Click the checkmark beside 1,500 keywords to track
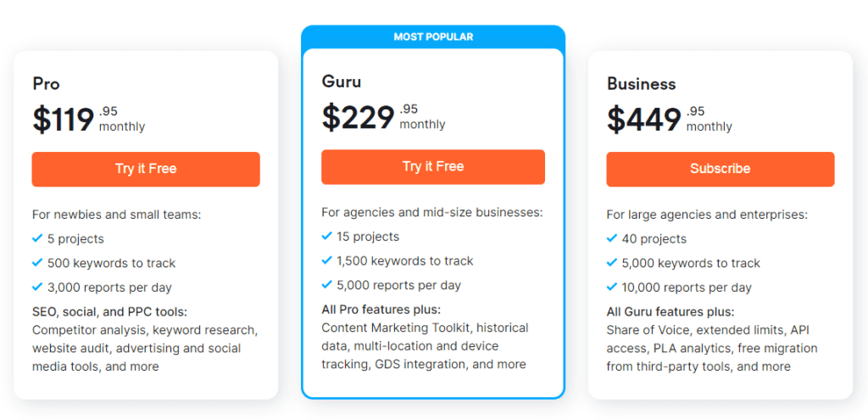The image size is (868, 420). [326, 260]
